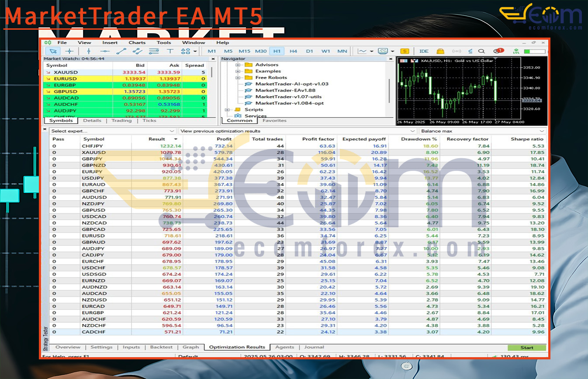Screen dimensions: 588x379
Task: Click the MarketTrader-AI-opt-v1.03 advisor icon
Action: point(249,84)
